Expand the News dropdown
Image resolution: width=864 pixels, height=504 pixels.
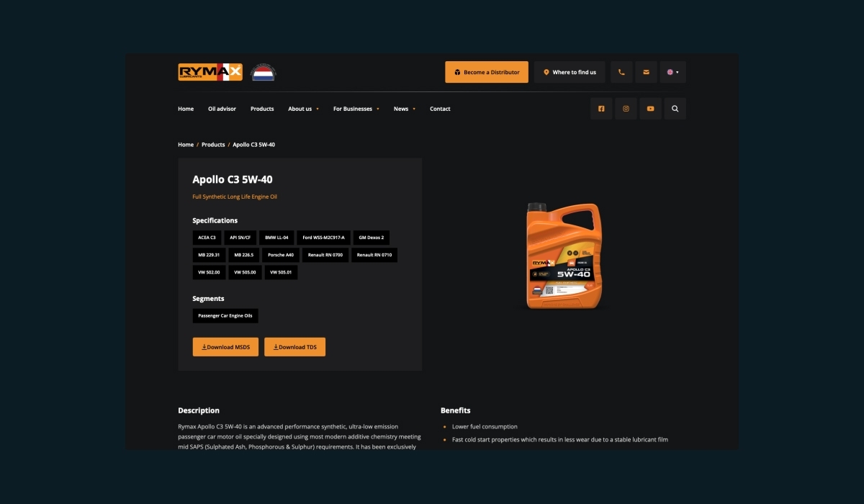(404, 109)
